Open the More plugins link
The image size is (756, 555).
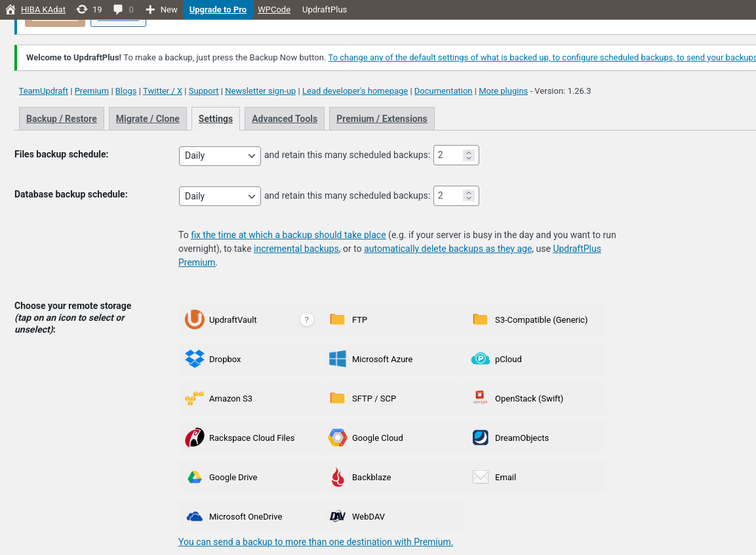click(503, 91)
